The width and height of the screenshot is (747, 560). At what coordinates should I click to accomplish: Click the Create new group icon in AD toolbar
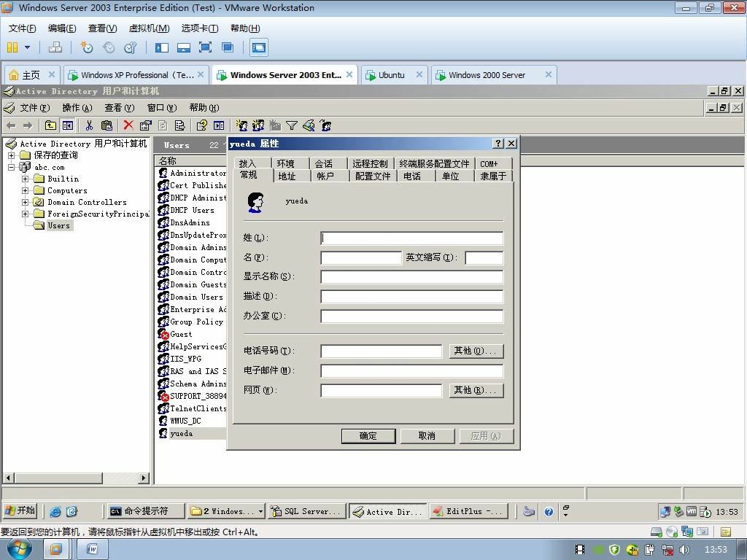click(258, 125)
